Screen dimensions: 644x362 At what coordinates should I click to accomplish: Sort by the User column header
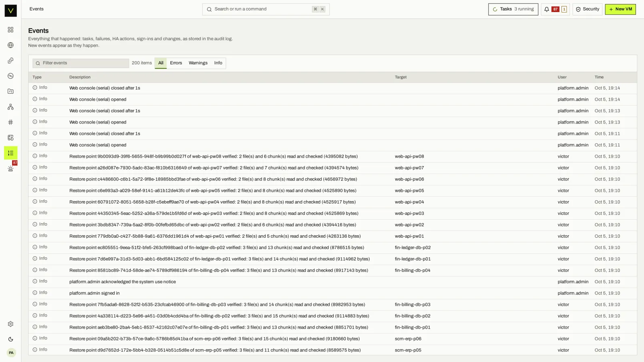coord(562,77)
